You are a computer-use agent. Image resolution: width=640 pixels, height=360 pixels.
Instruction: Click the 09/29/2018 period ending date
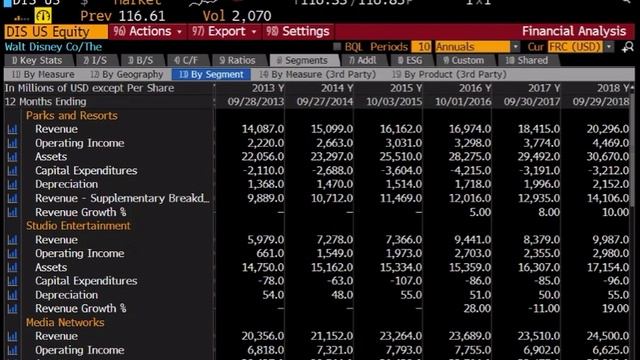pos(601,102)
